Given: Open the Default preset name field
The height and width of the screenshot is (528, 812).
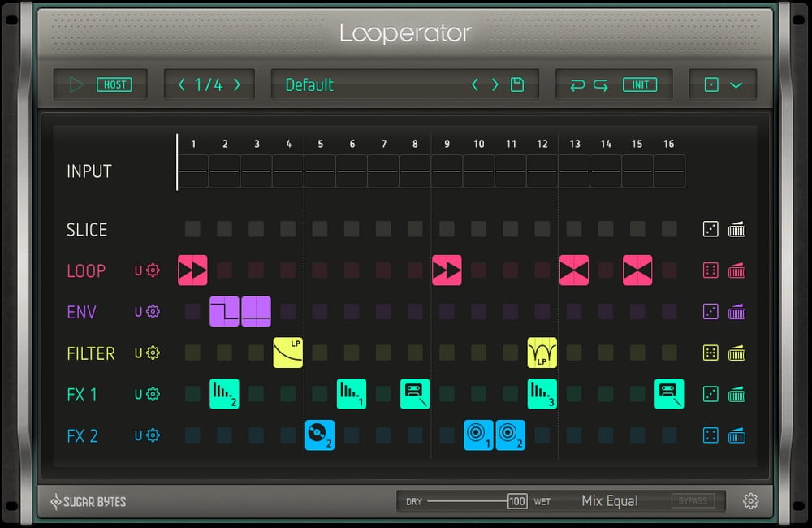Looking at the screenshot, I should tap(309, 84).
